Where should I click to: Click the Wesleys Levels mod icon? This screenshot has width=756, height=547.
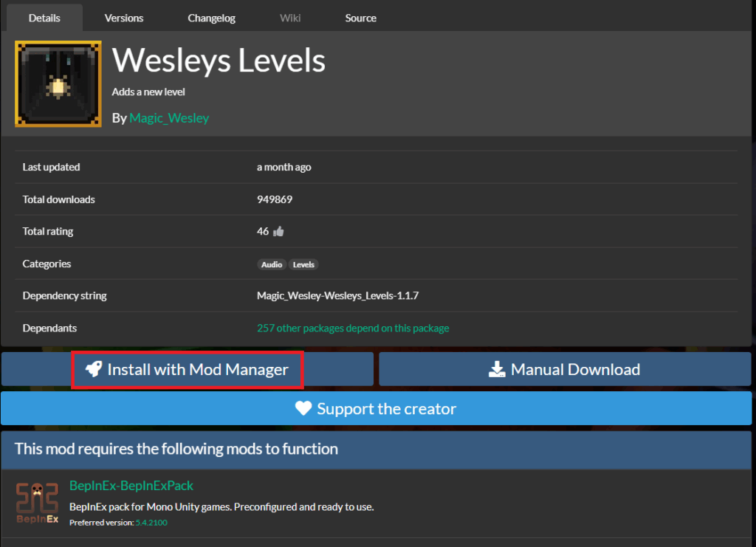pos(58,84)
